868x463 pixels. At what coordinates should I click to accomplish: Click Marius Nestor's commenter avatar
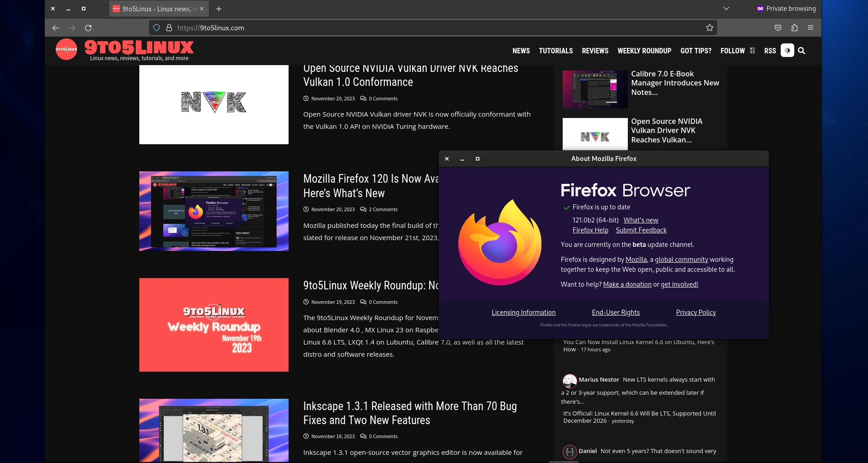(x=569, y=381)
